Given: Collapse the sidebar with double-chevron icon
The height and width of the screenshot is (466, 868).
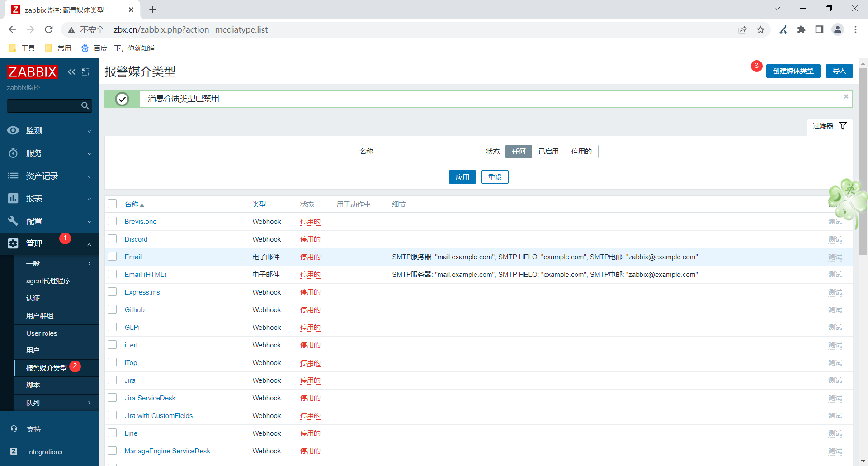Looking at the screenshot, I should click(72, 72).
